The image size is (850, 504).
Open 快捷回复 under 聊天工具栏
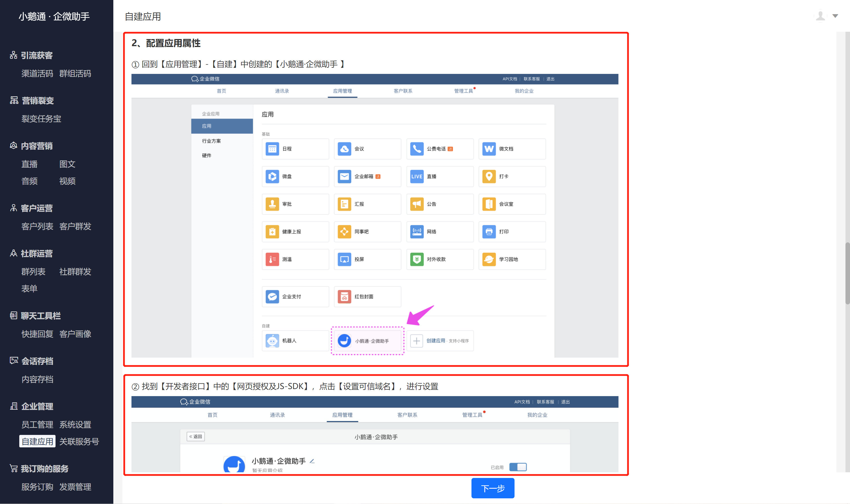click(x=37, y=334)
